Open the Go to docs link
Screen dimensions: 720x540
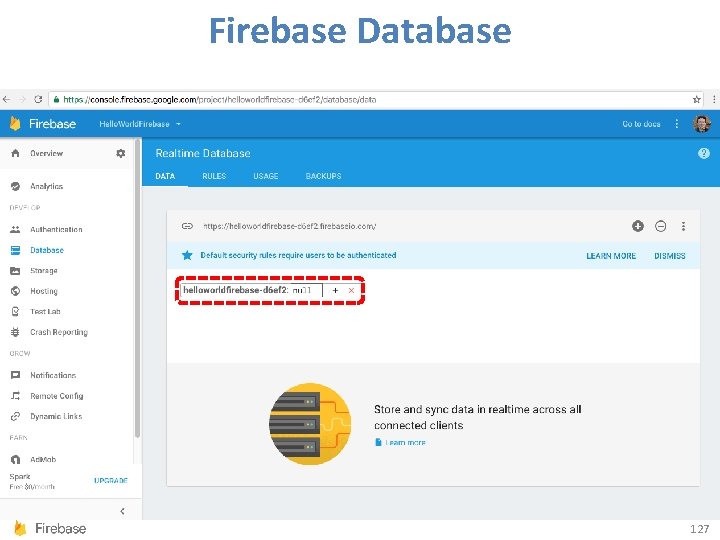[x=641, y=124]
